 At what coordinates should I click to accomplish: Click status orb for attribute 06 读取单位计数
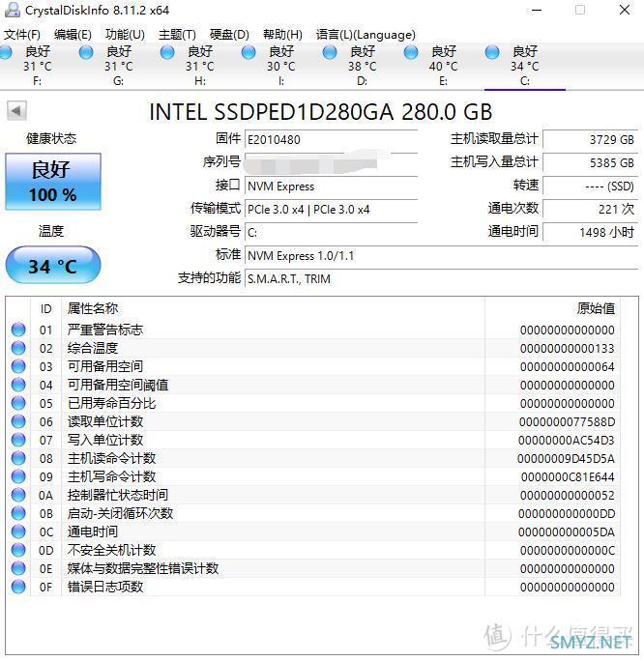coord(18,421)
